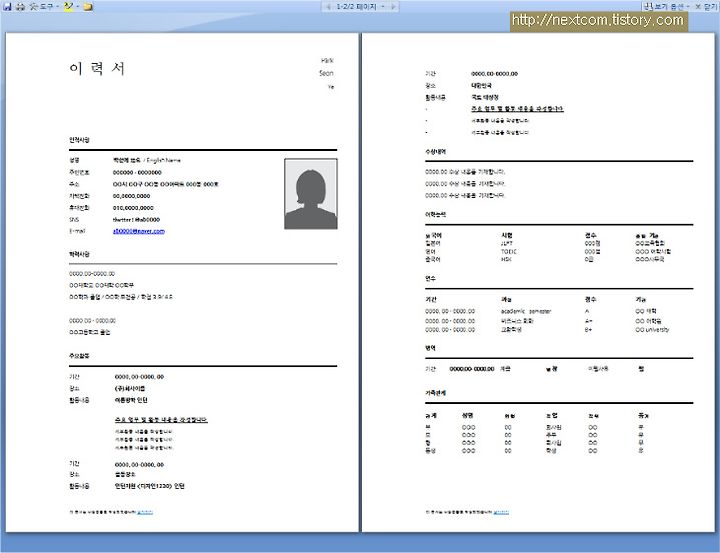Click the 'academic semester' course entry
720x553 pixels.
click(526, 311)
